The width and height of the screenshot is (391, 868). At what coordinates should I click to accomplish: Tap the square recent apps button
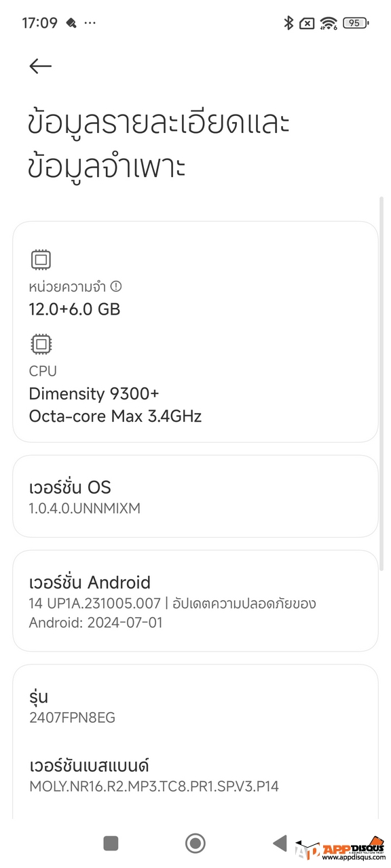pyautogui.click(x=111, y=843)
